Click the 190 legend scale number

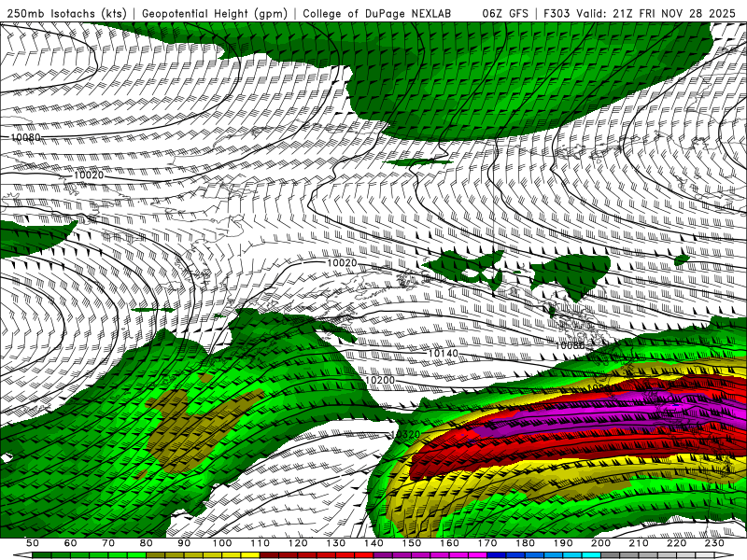click(x=563, y=543)
